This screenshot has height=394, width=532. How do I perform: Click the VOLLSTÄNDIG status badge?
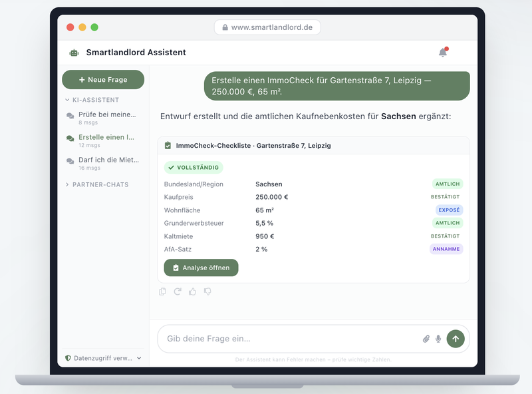194,168
